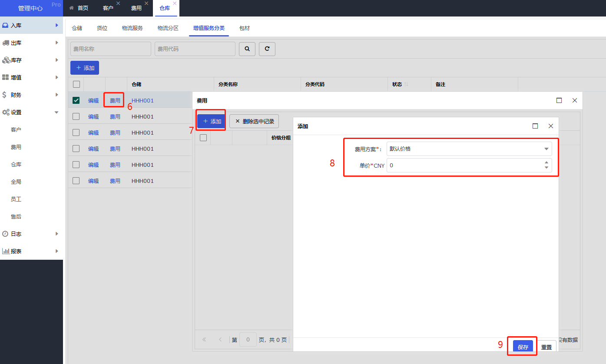Click the search magnifier button

point(247,49)
